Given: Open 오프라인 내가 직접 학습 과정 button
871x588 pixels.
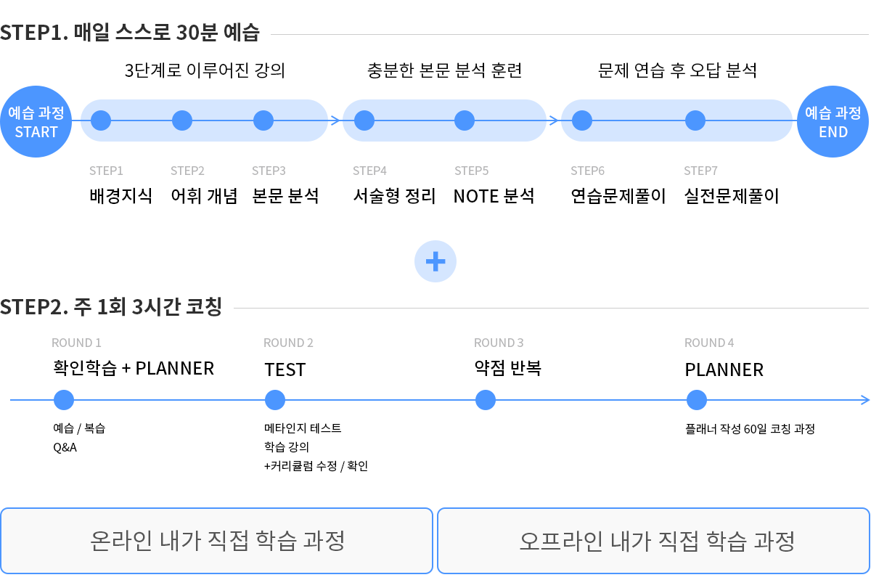Looking at the screenshot, I should point(654,541).
